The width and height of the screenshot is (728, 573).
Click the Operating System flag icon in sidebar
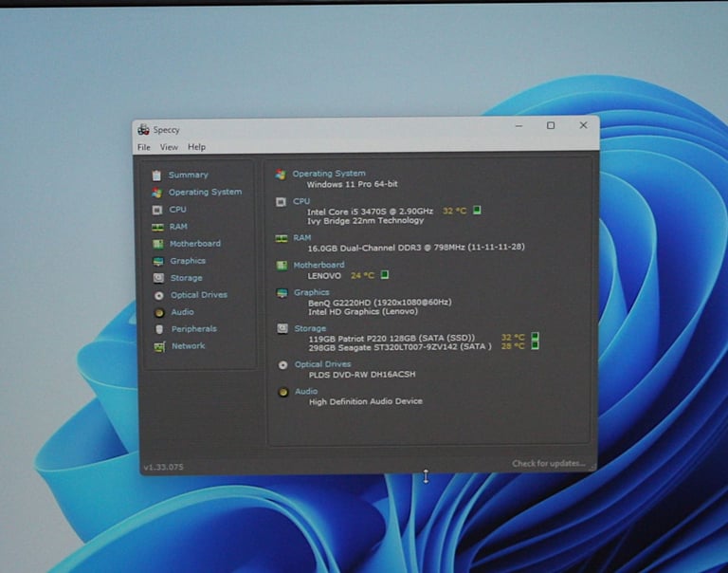157,193
